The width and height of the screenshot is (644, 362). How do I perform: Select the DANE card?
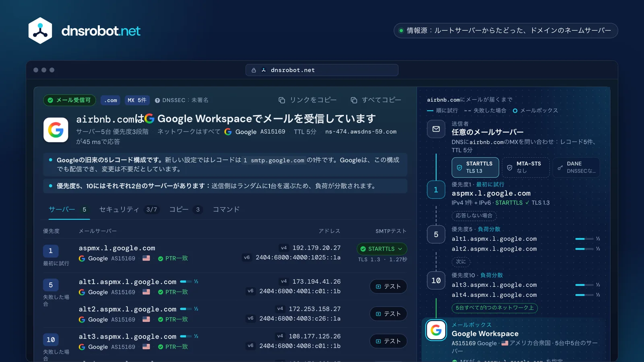pos(576,167)
